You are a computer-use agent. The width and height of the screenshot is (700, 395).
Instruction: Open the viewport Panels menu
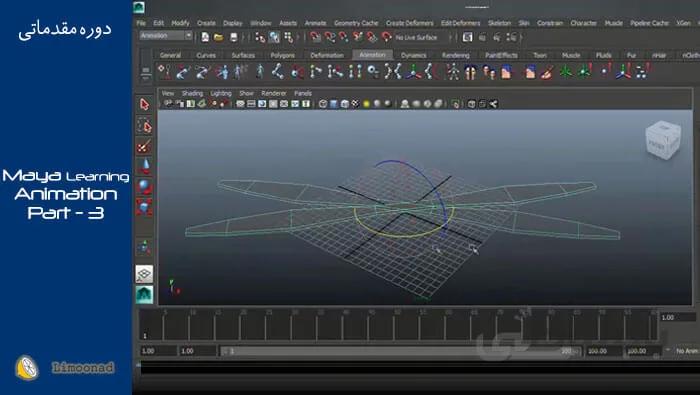[303, 93]
